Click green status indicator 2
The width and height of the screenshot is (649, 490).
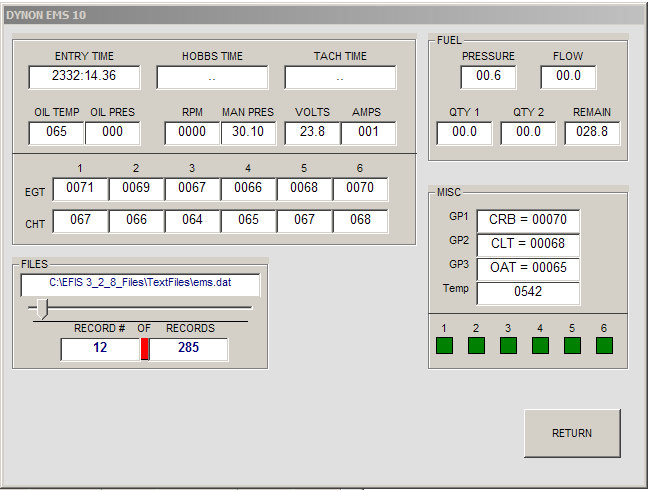(x=476, y=346)
